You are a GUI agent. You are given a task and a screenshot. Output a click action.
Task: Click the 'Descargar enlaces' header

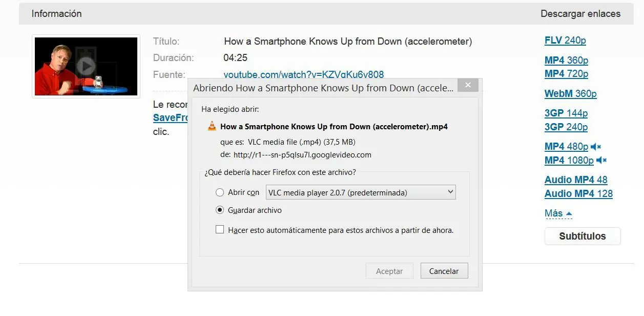tap(580, 14)
